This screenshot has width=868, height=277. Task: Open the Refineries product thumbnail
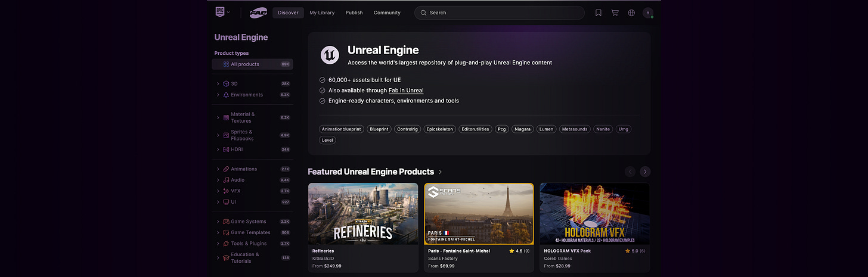coord(362,213)
